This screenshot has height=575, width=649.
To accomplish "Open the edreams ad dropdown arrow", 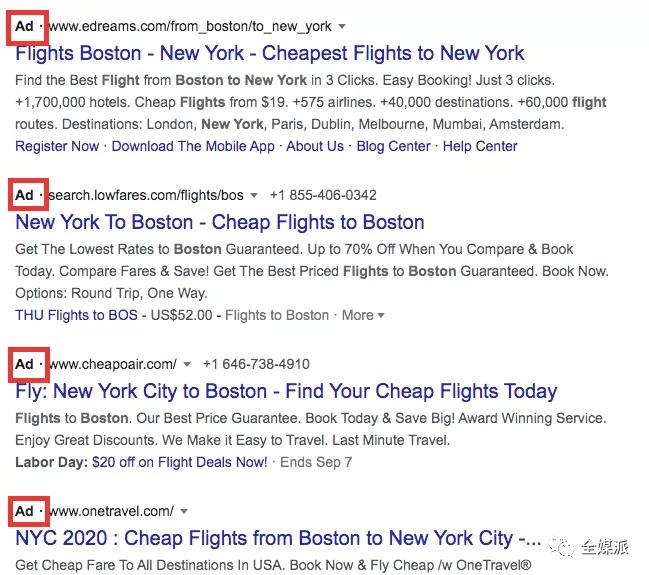I will point(342,26).
